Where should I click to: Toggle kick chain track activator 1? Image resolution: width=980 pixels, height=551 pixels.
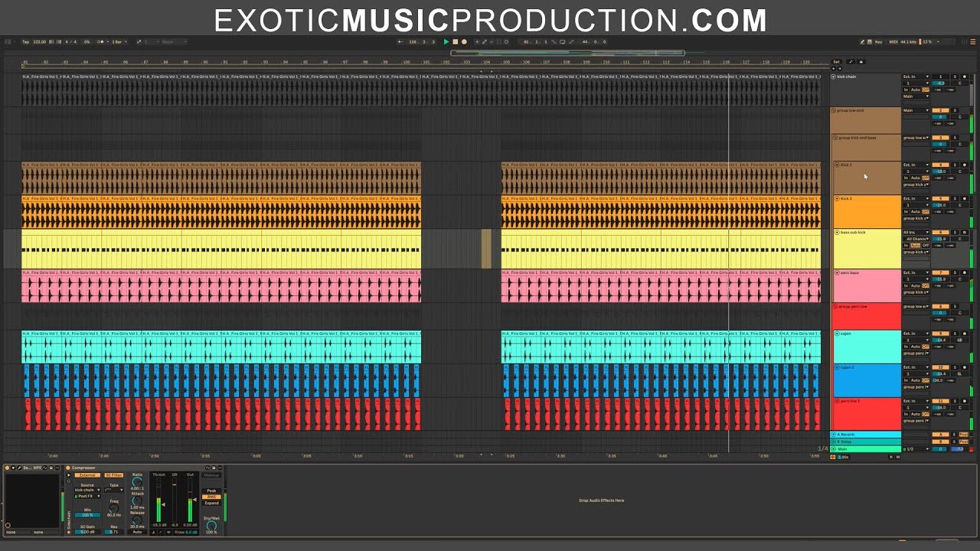(x=941, y=77)
